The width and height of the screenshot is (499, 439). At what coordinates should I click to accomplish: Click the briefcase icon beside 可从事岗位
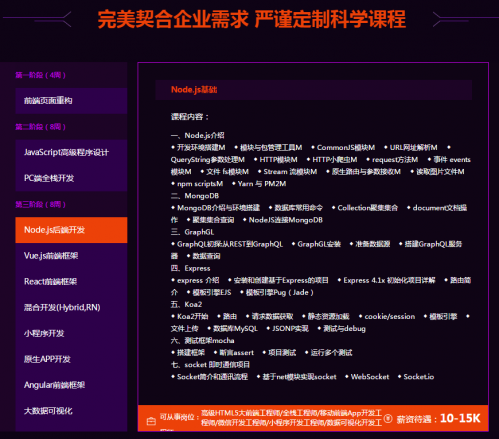pos(151,421)
